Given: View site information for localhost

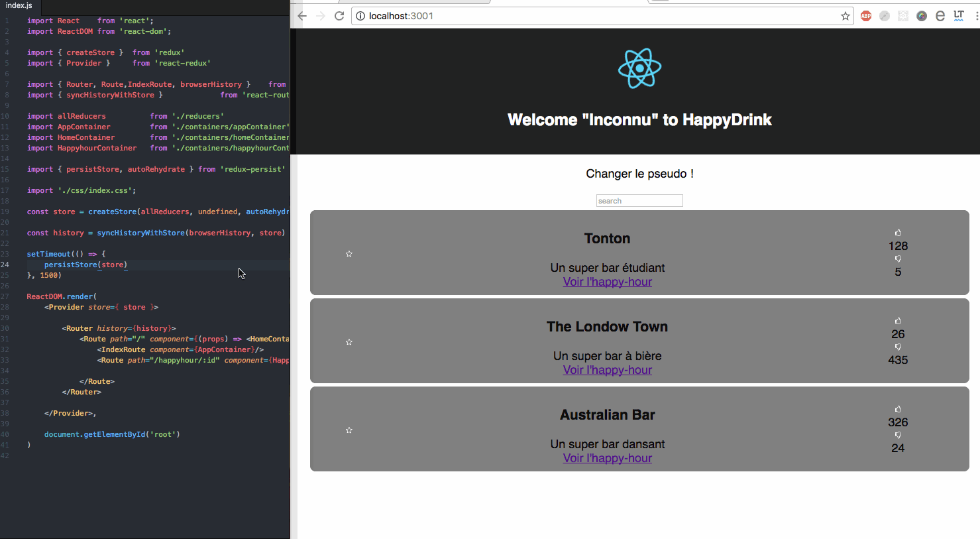Looking at the screenshot, I should [360, 16].
